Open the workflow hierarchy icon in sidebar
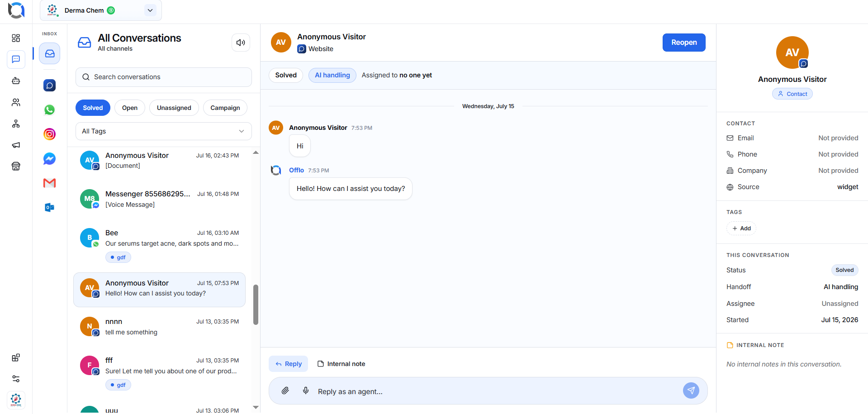868x414 pixels. pyautogui.click(x=16, y=124)
